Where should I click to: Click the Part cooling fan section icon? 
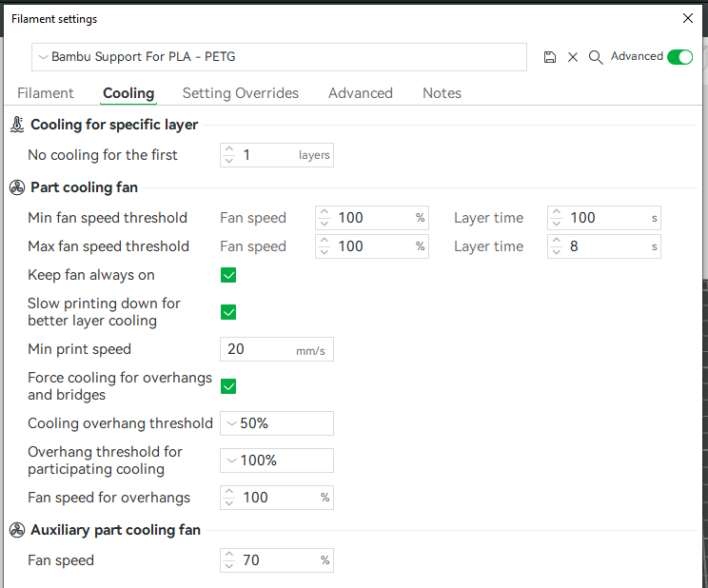pos(17,187)
